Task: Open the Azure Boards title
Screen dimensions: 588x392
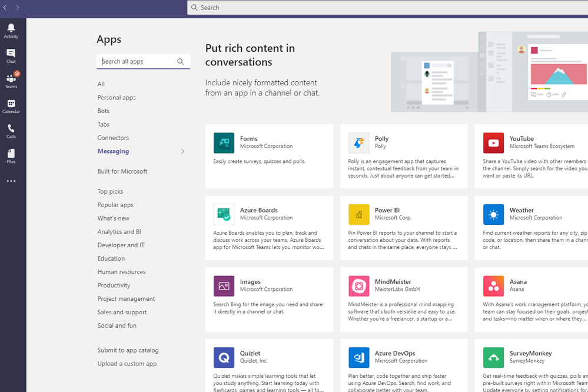Action: [x=259, y=211]
